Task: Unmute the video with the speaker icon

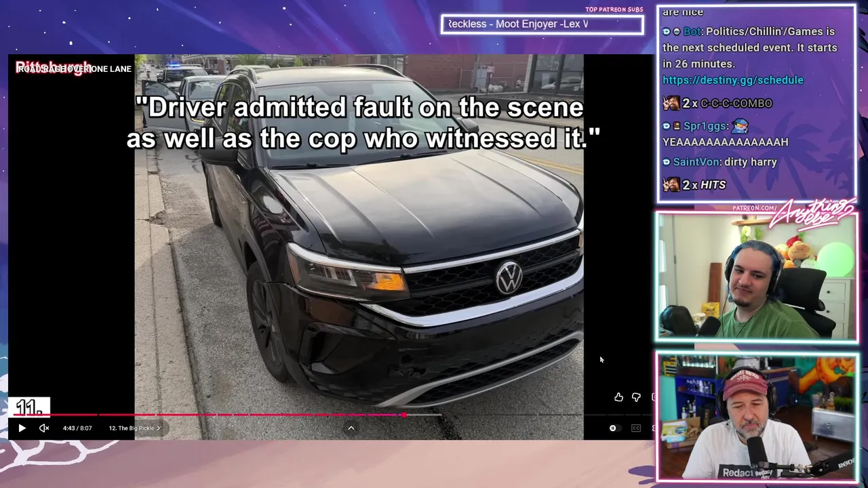Action: click(44, 428)
